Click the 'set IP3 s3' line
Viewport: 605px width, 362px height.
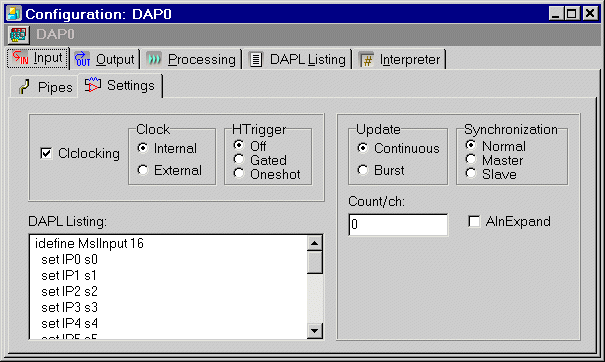[69, 308]
